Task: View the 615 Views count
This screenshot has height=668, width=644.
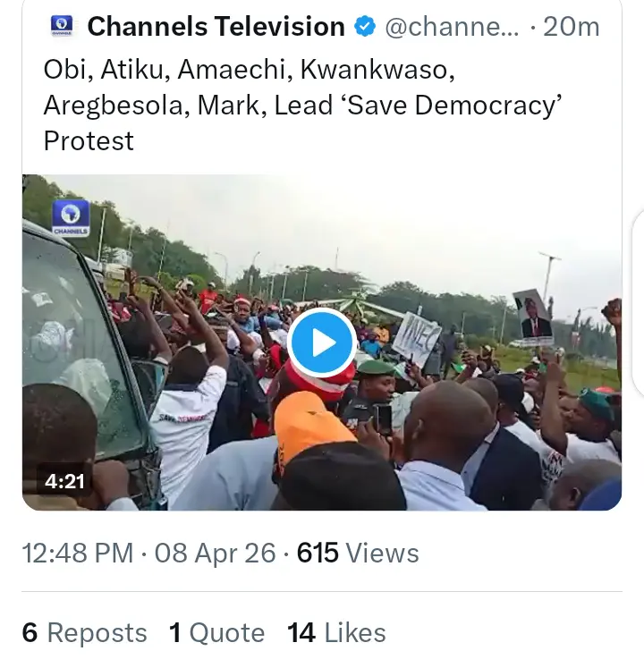Action: 358,553
